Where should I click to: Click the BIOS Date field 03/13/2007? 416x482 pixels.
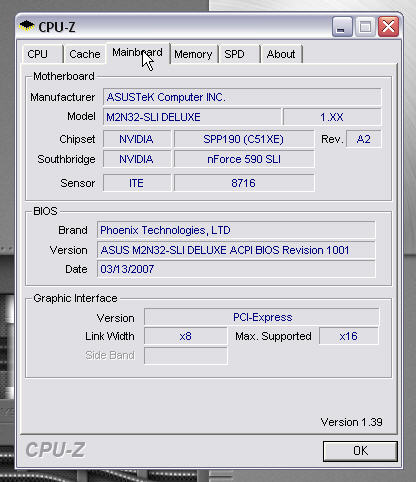pyautogui.click(x=236, y=269)
